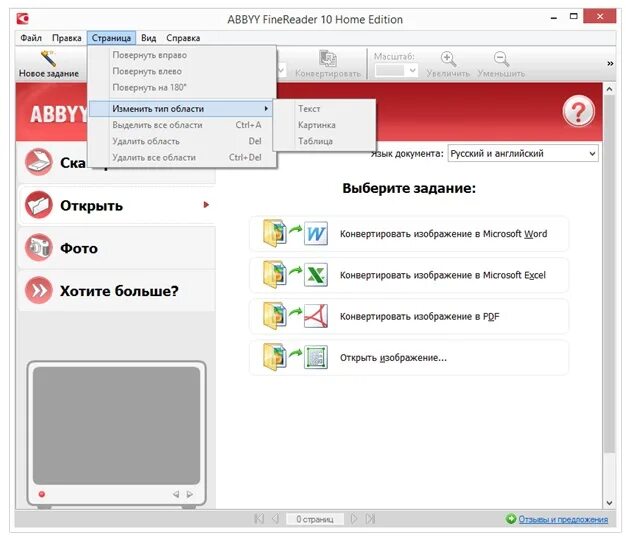Click the next arrow under preview pane
This screenshot has height=540, width=626.
pyautogui.click(x=190, y=494)
